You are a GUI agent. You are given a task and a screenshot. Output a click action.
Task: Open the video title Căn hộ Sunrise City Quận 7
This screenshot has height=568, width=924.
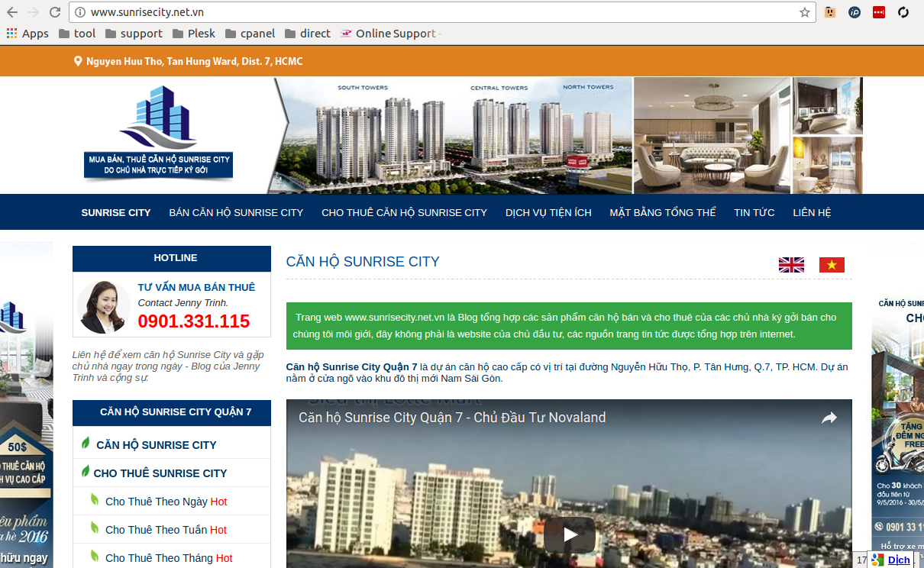452,418
